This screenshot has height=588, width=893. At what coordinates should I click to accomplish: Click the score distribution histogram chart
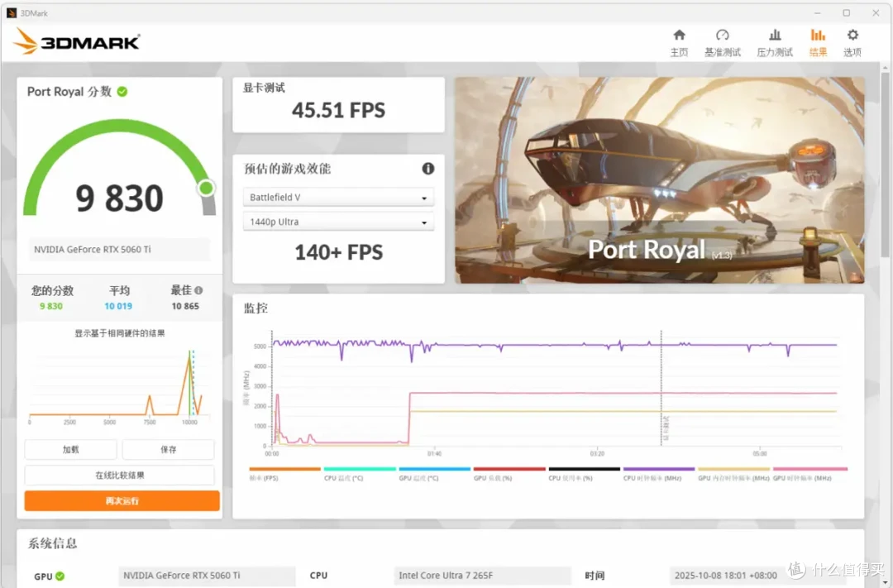(x=120, y=387)
